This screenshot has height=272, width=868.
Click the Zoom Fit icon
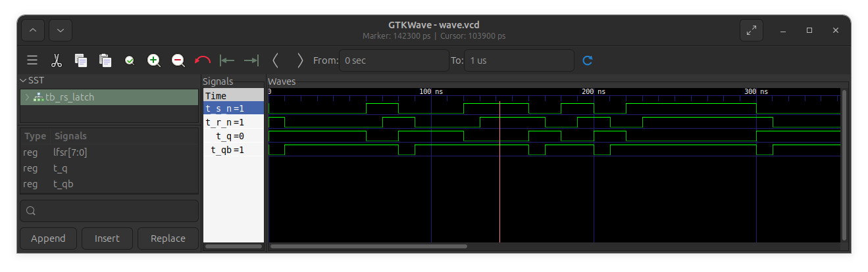click(130, 60)
